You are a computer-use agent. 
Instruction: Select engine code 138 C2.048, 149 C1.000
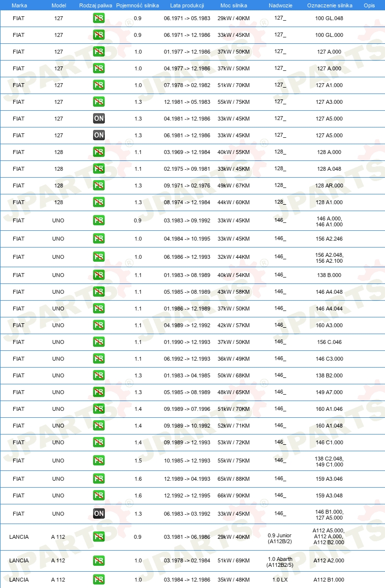tap(329, 461)
